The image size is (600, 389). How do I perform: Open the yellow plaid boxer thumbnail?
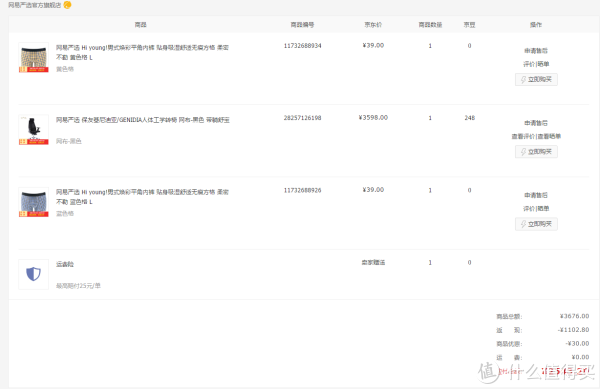click(34, 57)
